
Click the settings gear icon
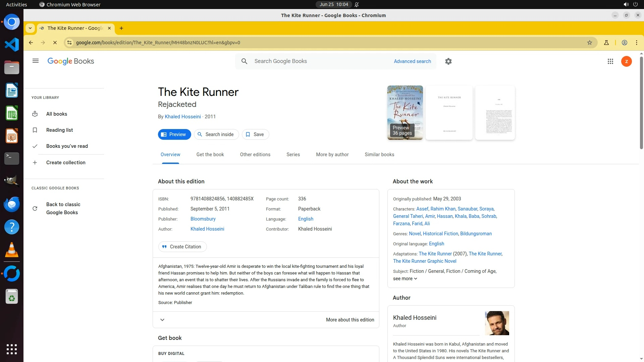click(x=448, y=61)
